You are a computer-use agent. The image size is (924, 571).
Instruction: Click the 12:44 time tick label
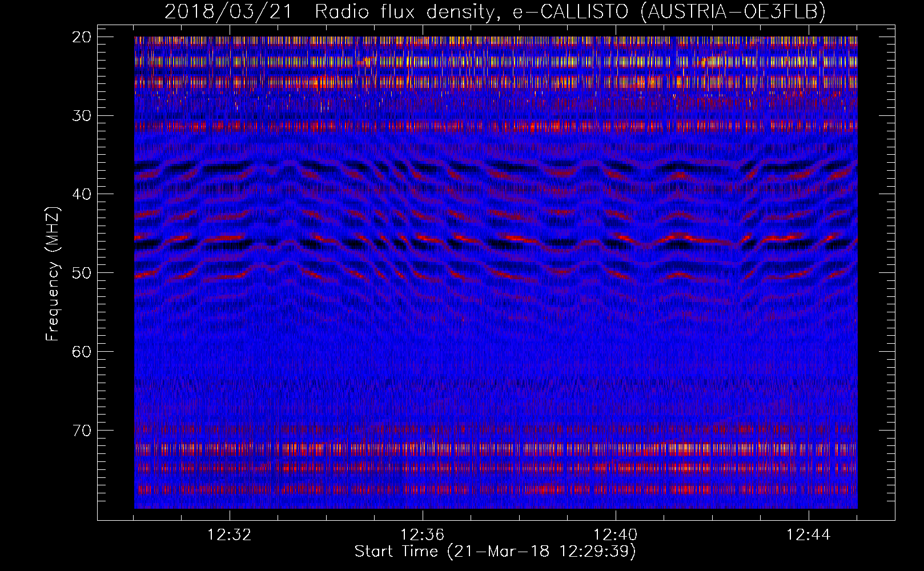pyautogui.click(x=809, y=535)
